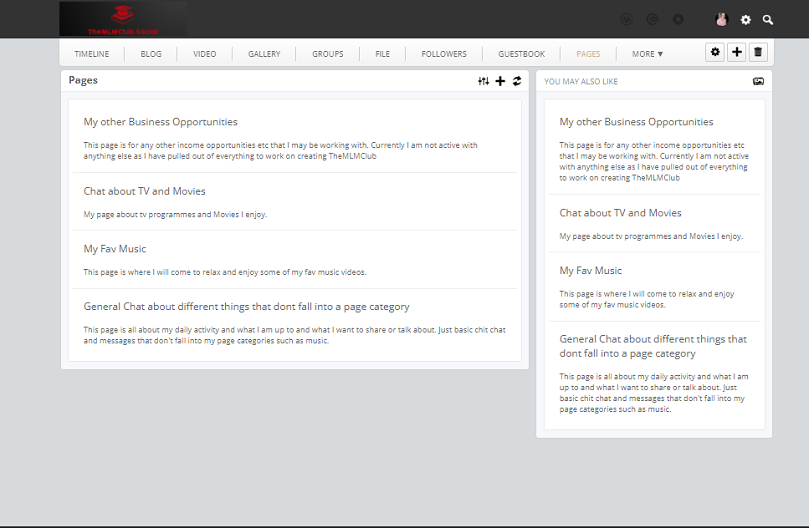This screenshot has width=809, height=528.
Task: Click the boxed gear button beside tabs
Action: tap(715, 52)
